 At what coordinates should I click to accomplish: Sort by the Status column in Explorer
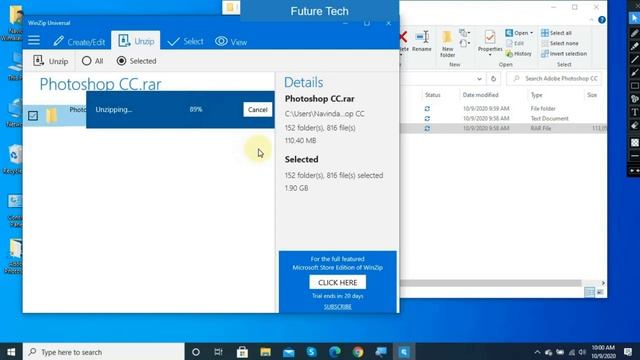[x=433, y=95]
